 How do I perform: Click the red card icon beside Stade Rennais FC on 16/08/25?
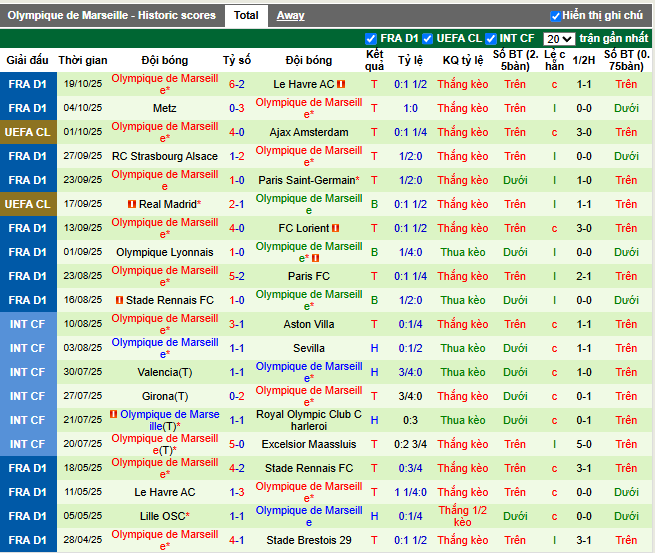tap(120, 300)
